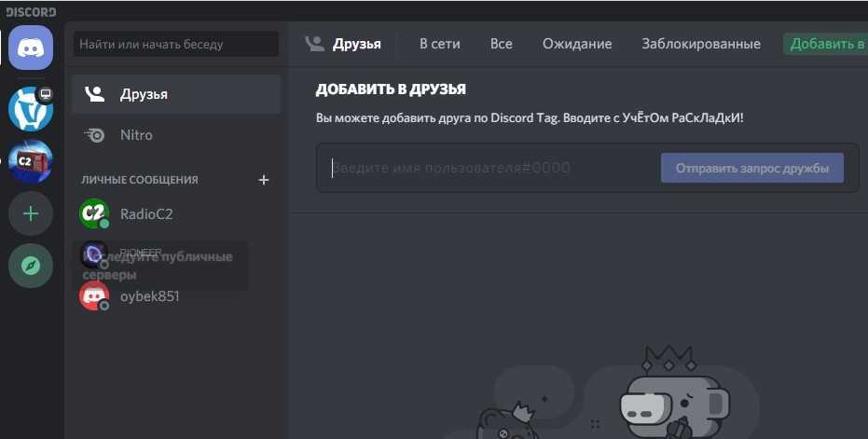Switch to the Ожидание tab
Screen dimensions: 868x439
point(577,44)
